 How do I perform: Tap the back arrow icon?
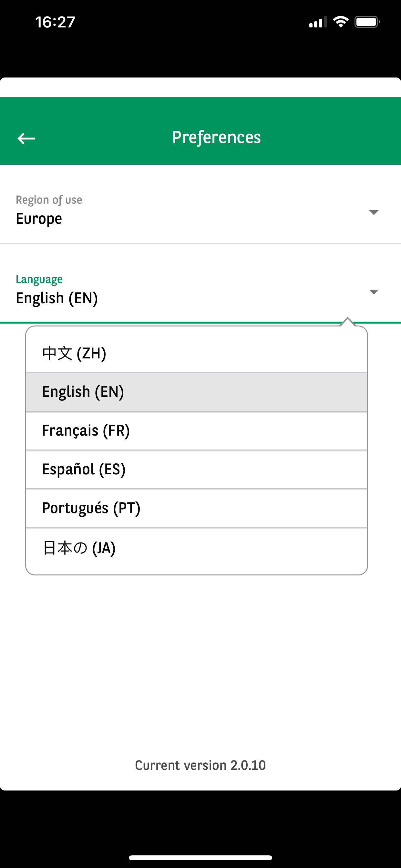coord(26,138)
